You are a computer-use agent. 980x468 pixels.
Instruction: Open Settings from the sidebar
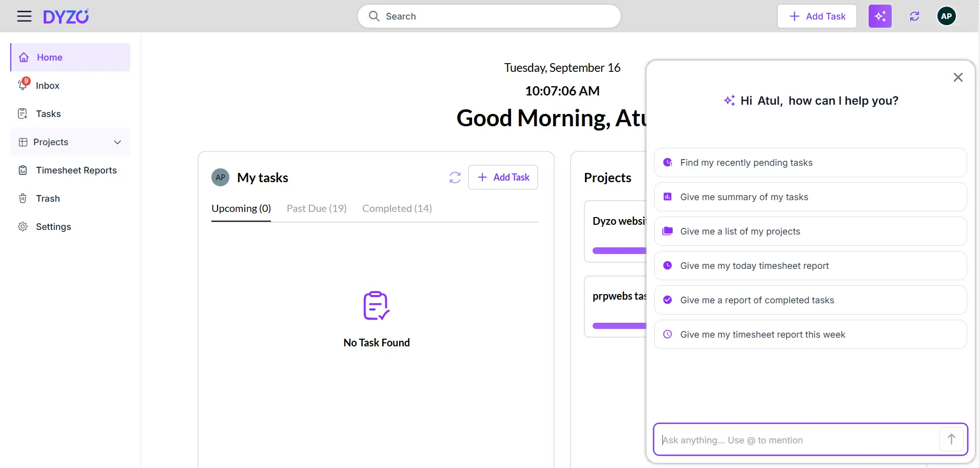53,227
